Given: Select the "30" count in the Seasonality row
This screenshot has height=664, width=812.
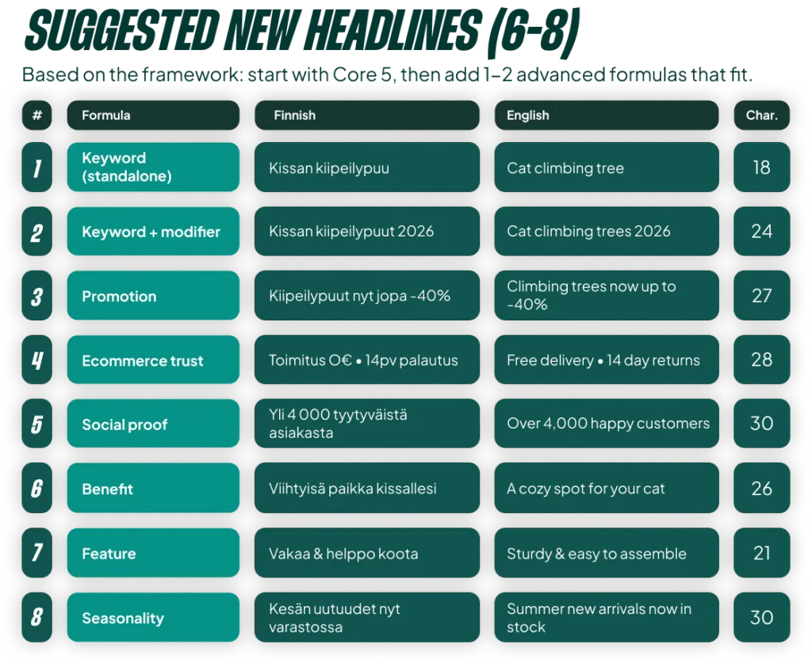Looking at the screenshot, I should (x=762, y=617).
